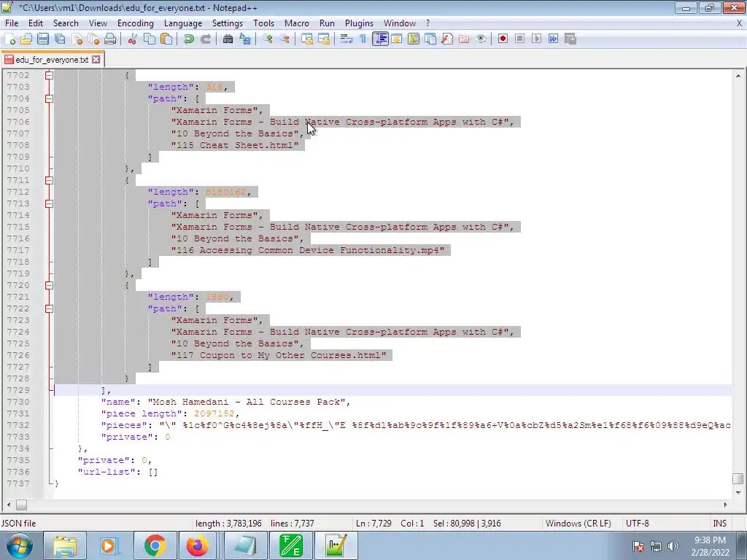The image size is (747, 560).
Task: Collapse fold marker at line 7720
Action: [49, 285]
